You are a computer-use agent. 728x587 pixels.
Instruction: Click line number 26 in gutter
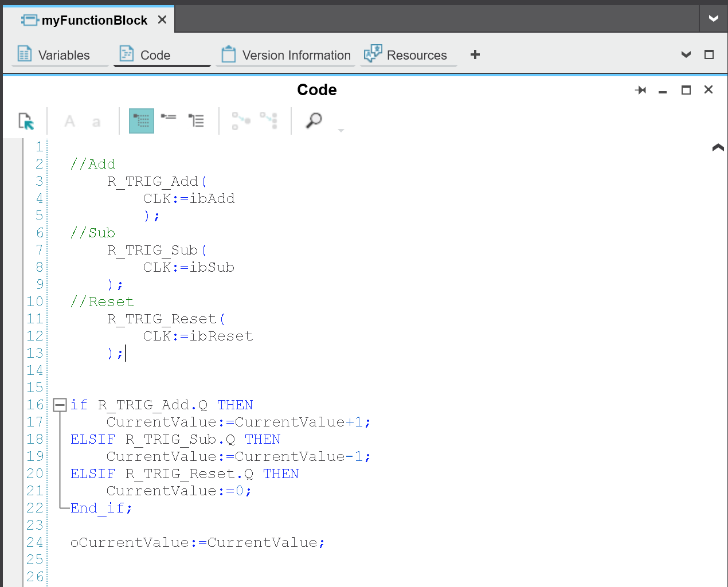pyautogui.click(x=35, y=577)
